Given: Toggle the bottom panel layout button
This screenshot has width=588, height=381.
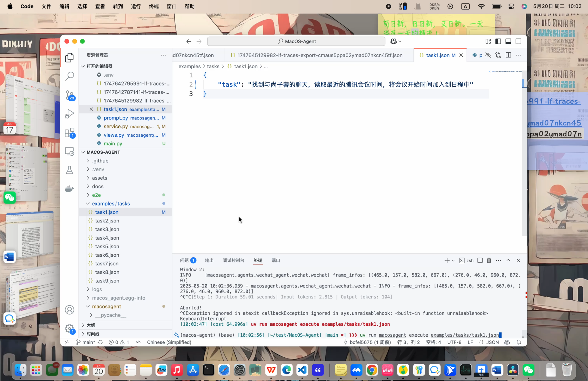Looking at the screenshot, I should pyautogui.click(x=508, y=41).
